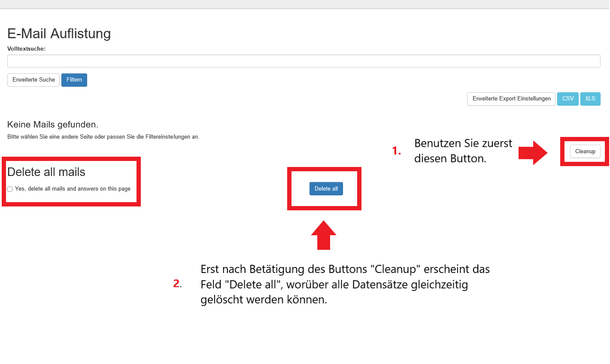Image resolution: width=610 pixels, height=364 pixels.
Task: Click the 'Yes, delete all mails and answers' label text
Action: [x=73, y=189]
